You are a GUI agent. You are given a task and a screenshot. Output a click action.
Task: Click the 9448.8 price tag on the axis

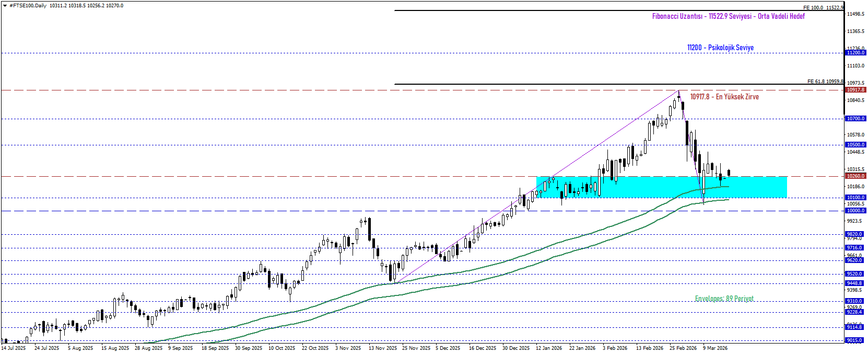[854, 283]
